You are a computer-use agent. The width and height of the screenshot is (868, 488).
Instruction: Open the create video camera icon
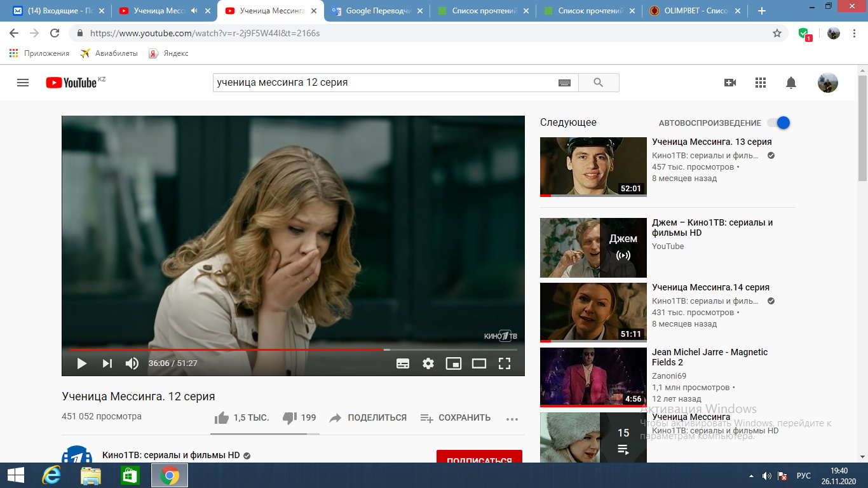pyautogui.click(x=730, y=83)
